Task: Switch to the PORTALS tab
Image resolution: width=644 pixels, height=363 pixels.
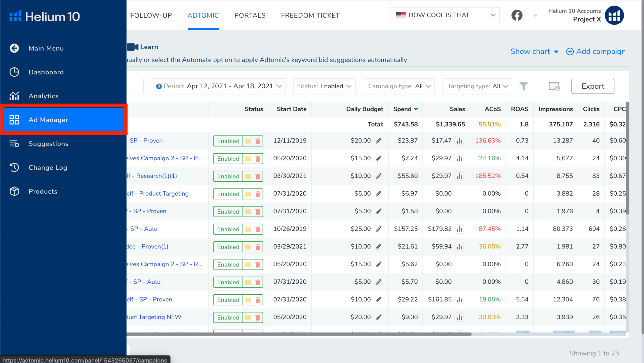Action: tap(250, 15)
